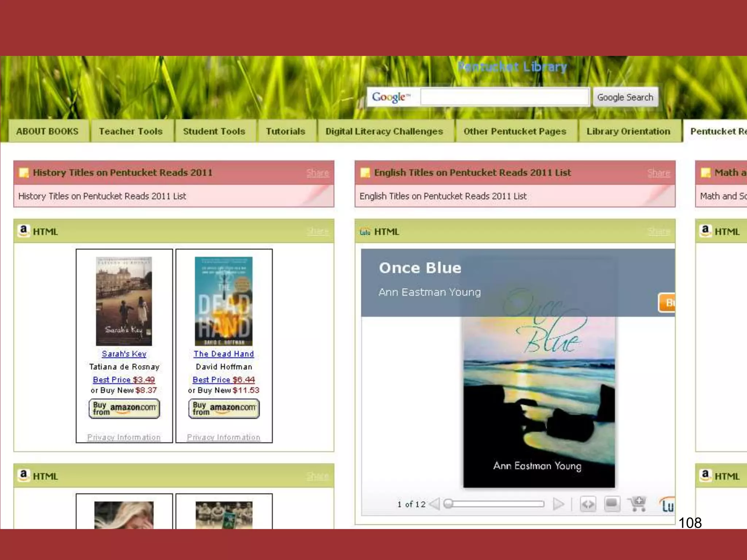Open the Sarah's Key title link
Image resolution: width=747 pixels, height=560 pixels.
pos(124,354)
